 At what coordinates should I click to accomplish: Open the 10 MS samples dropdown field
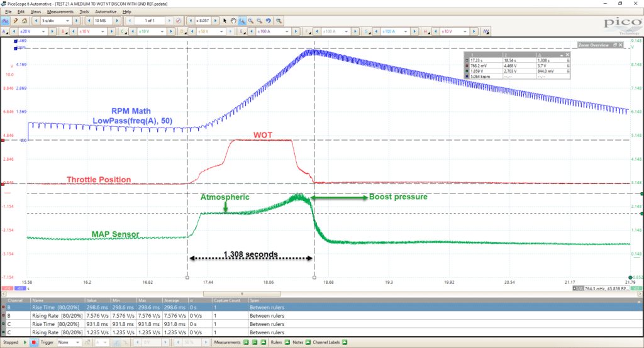(x=103, y=21)
